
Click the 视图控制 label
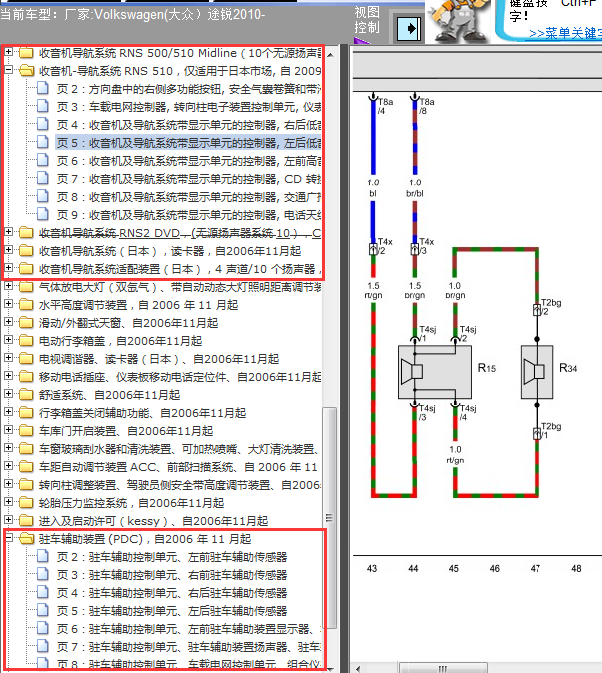click(366, 20)
